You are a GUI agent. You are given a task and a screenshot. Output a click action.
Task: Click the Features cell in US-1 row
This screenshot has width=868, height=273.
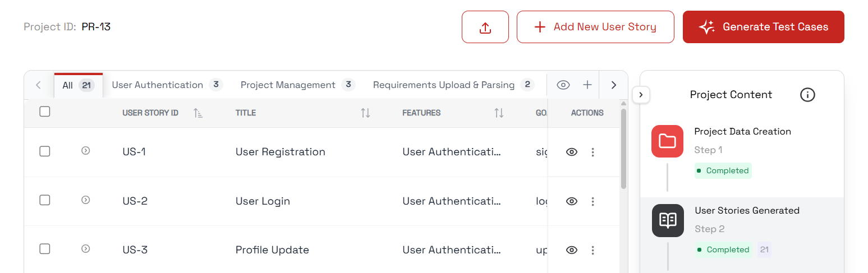pos(452,152)
